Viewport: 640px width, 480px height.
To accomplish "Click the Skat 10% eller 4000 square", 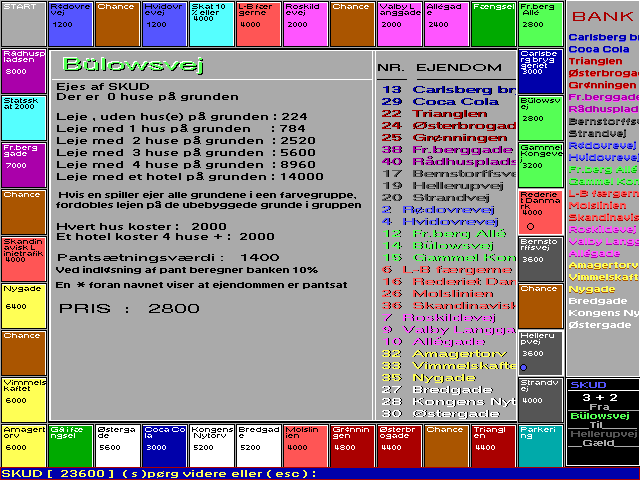I will point(212,24).
